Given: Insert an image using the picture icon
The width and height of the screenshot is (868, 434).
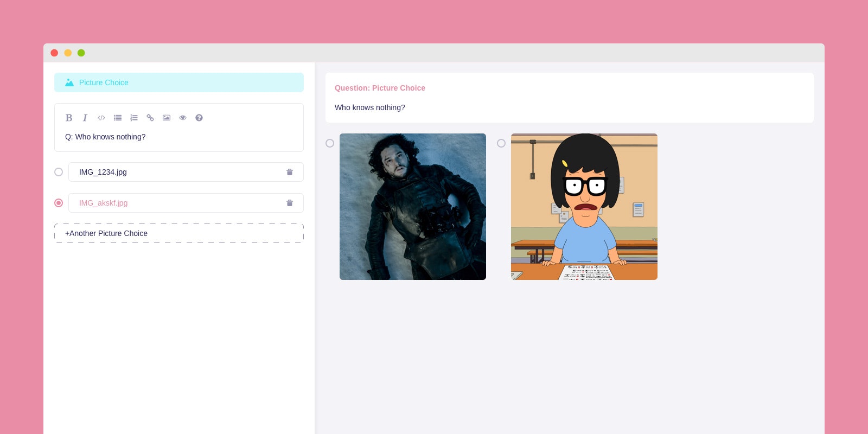Looking at the screenshot, I should [x=167, y=118].
